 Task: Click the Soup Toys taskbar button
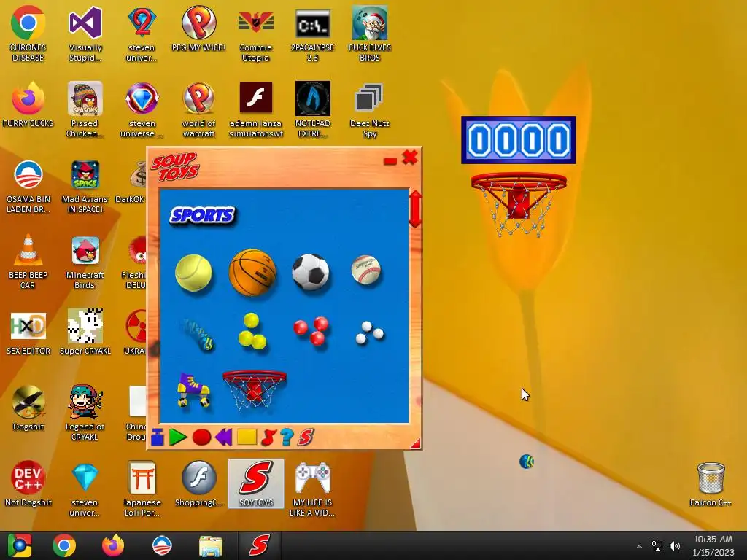260,545
